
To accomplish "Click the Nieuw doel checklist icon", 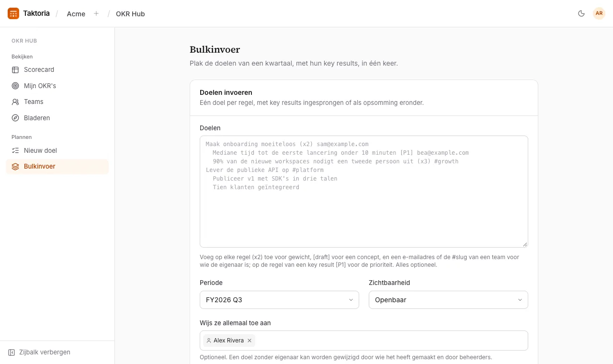I will click(x=15, y=150).
